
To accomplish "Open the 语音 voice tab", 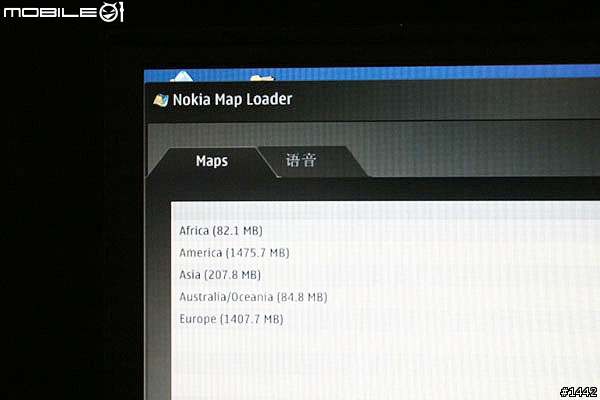I will [301, 160].
